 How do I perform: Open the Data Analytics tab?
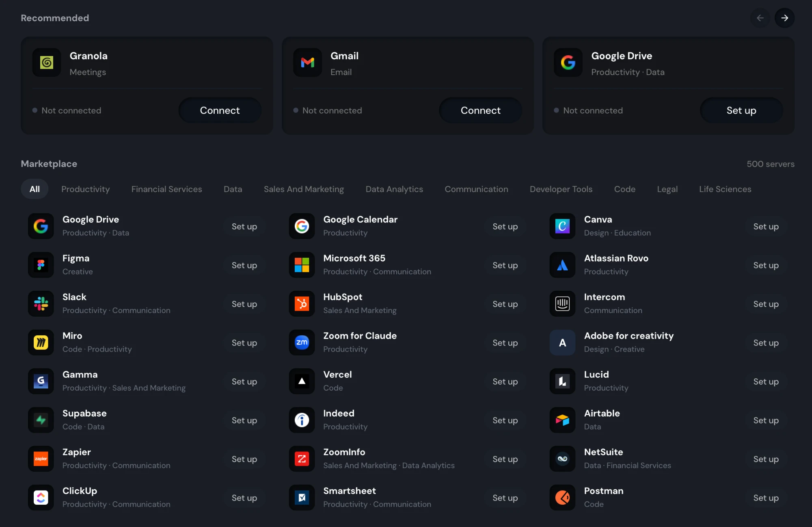(394, 189)
